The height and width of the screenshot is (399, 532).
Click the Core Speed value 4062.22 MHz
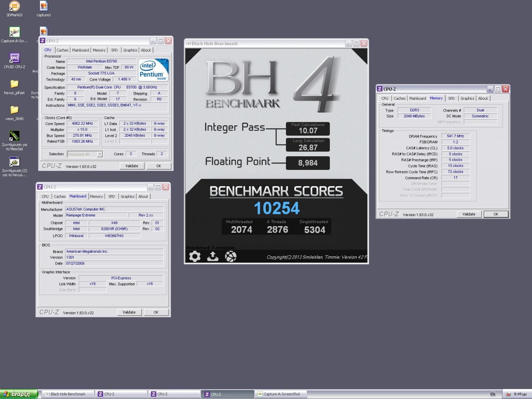(x=82, y=123)
